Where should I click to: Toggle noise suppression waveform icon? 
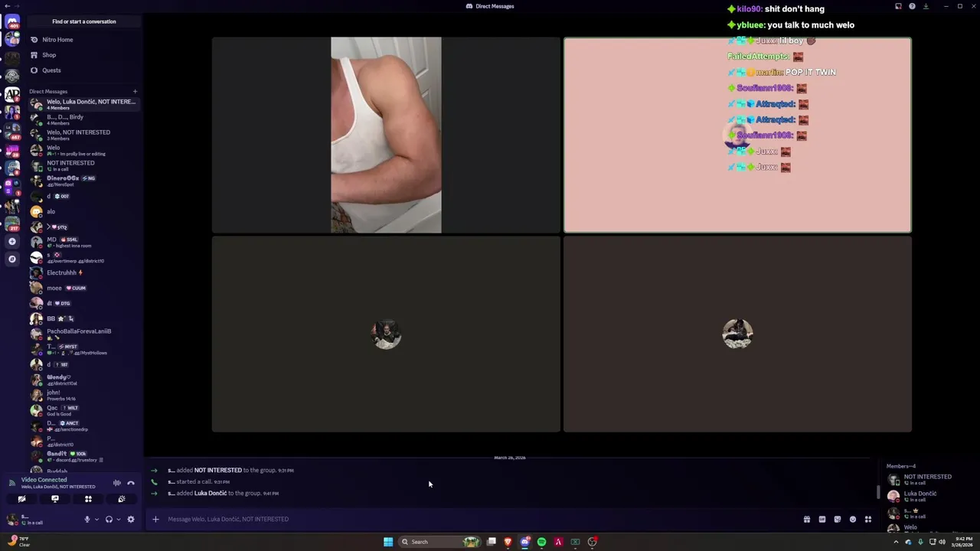[117, 483]
